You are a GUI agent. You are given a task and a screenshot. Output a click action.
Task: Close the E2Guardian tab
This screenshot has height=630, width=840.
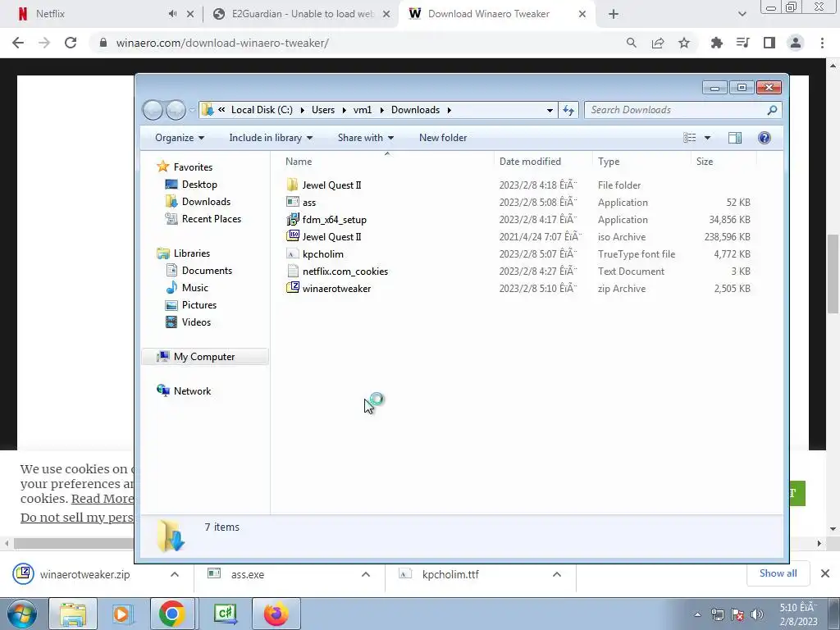386,14
